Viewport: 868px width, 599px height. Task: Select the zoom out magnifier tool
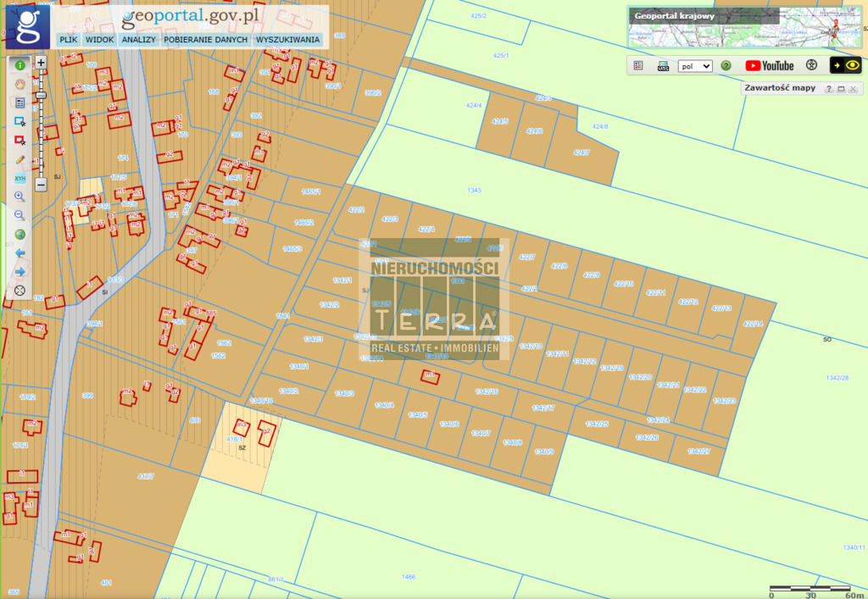tap(20, 216)
